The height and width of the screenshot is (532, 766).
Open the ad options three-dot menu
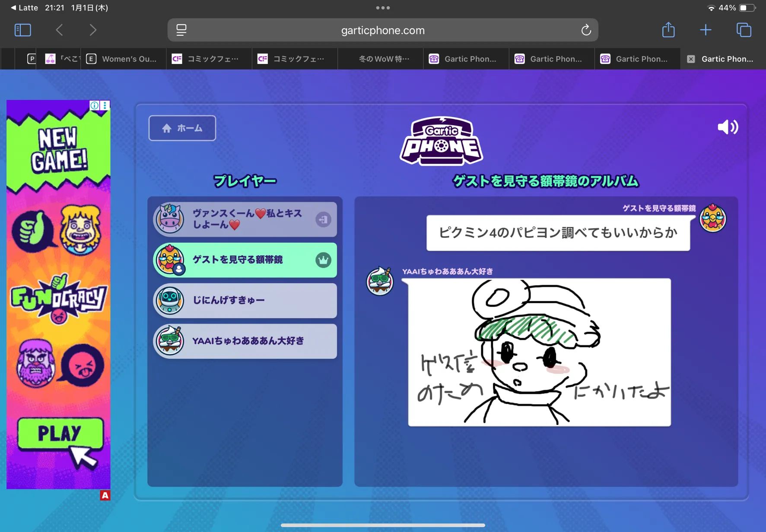105,105
